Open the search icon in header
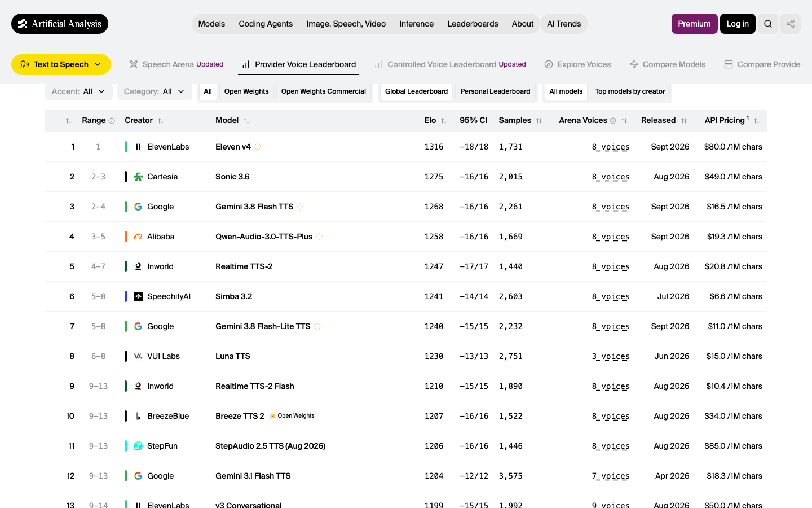The height and width of the screenshot is (508, 812). pos(768,24)
